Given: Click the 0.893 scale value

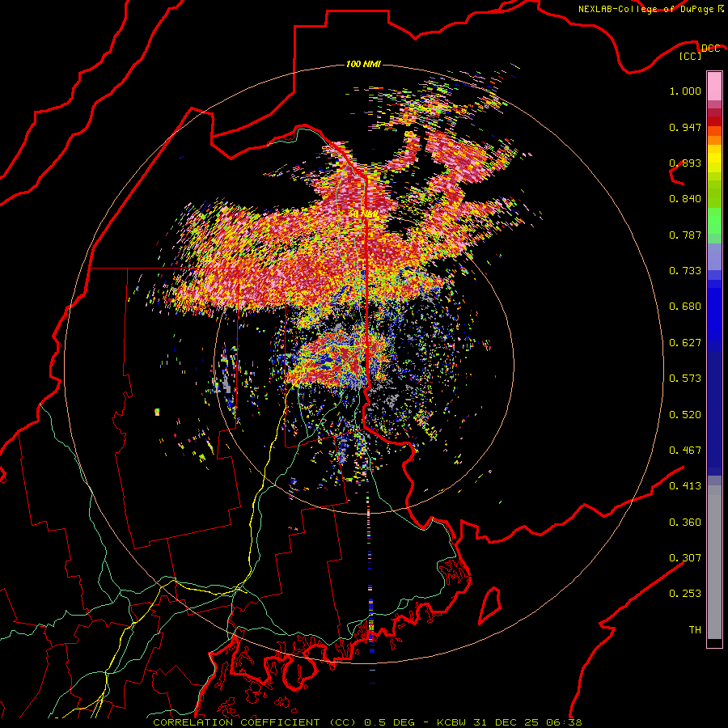Looking at the screenshot, I should (x=685, y=163).
